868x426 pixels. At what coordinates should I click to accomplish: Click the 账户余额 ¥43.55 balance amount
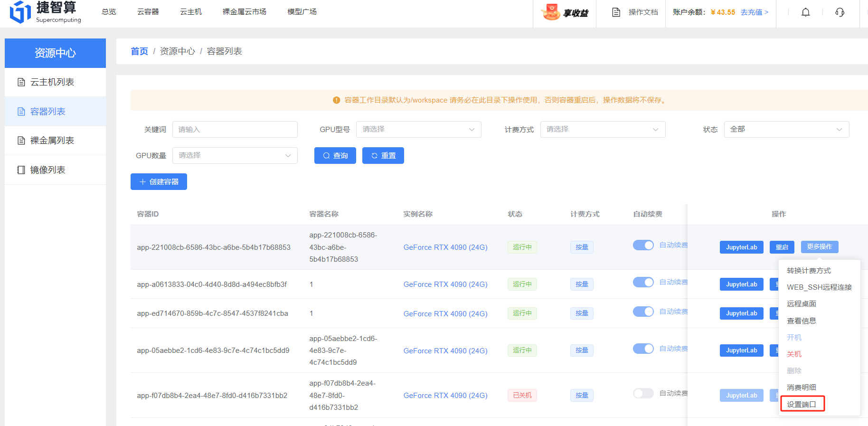(x=723, y=12)
